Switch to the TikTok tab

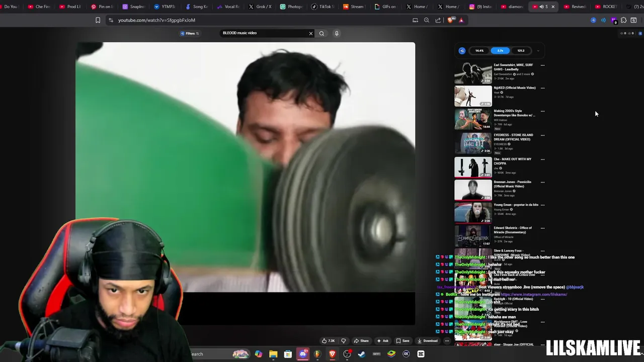[323, 7]
